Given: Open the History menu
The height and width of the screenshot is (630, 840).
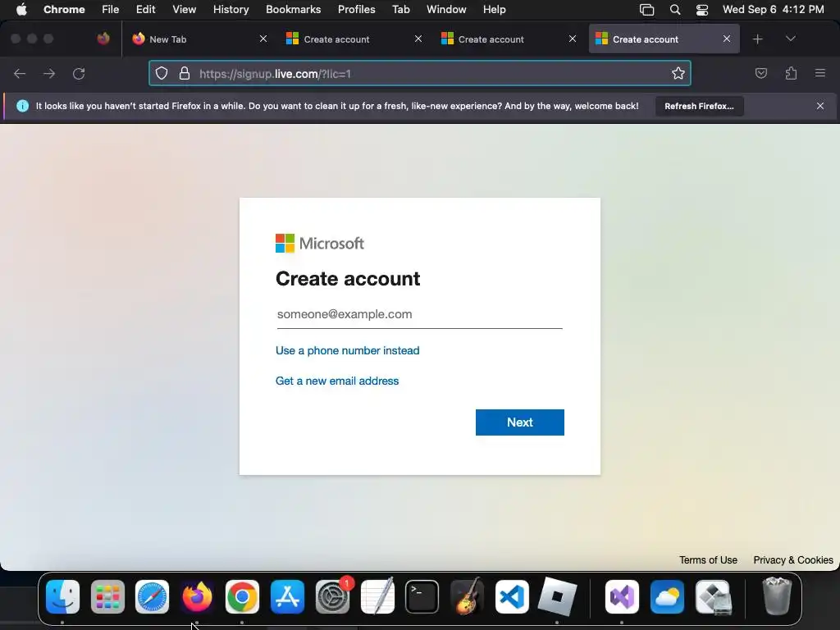Looking at the screenshot, I should [231, 10].
